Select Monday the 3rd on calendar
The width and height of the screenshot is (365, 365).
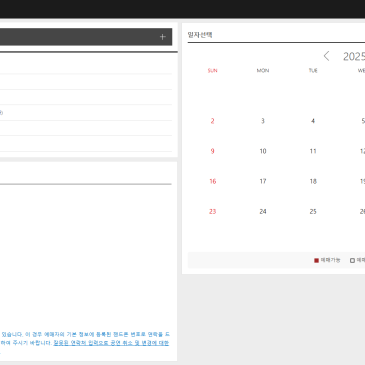(263, 121)
